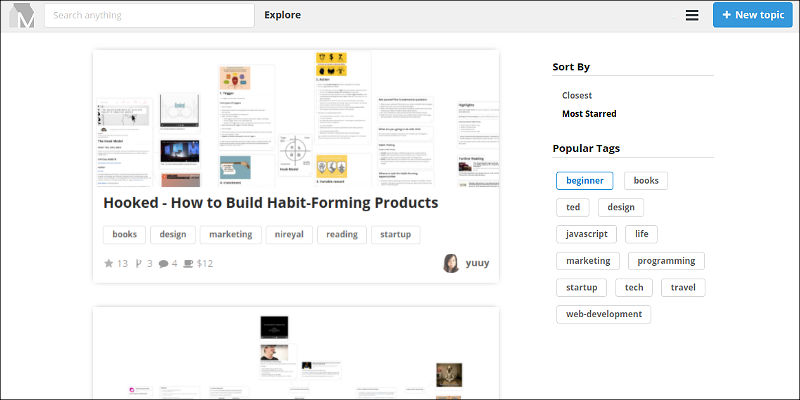This screenshot has height=400, width=800.
Task: Sort by Most Starred
Action: [x=589, y=114]
